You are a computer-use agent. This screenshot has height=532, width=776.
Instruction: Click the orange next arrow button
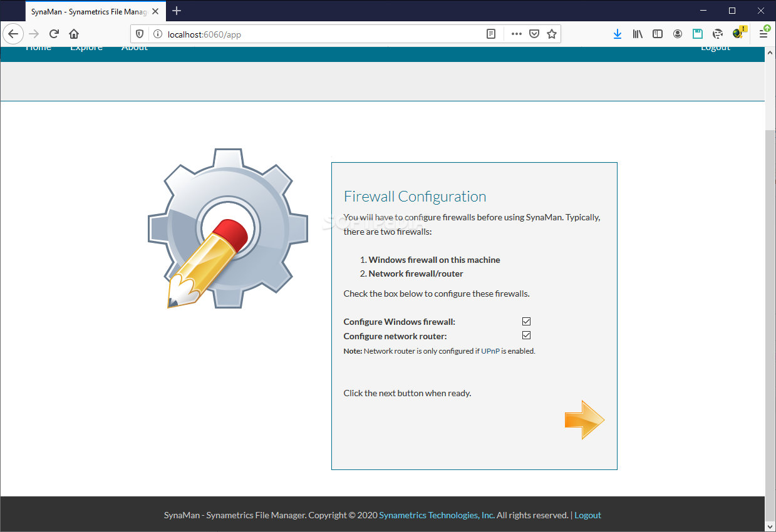[x=584, y=420]
